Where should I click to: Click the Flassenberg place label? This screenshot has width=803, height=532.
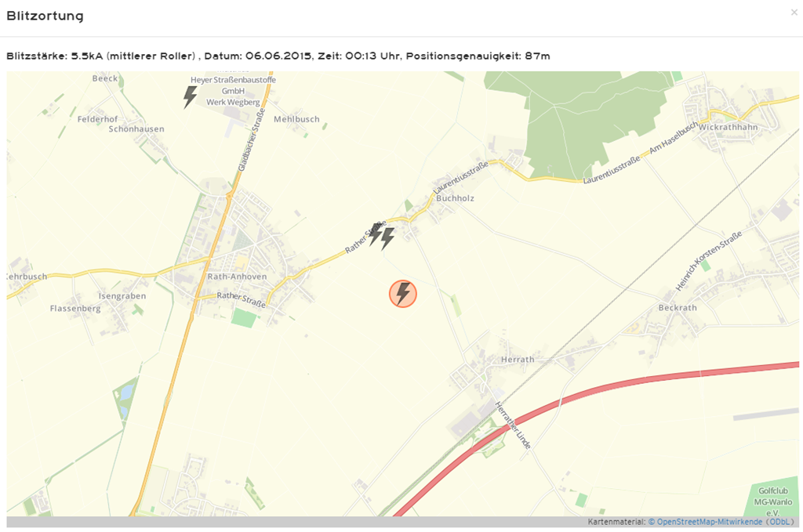[74, 309]
